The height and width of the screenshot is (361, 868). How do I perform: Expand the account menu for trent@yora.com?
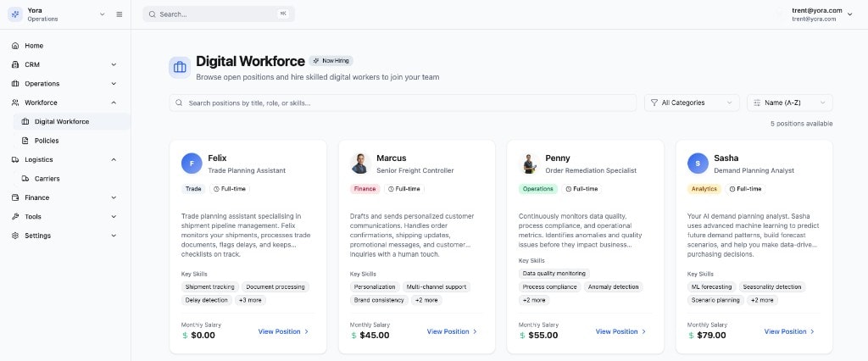coord(849,14)
